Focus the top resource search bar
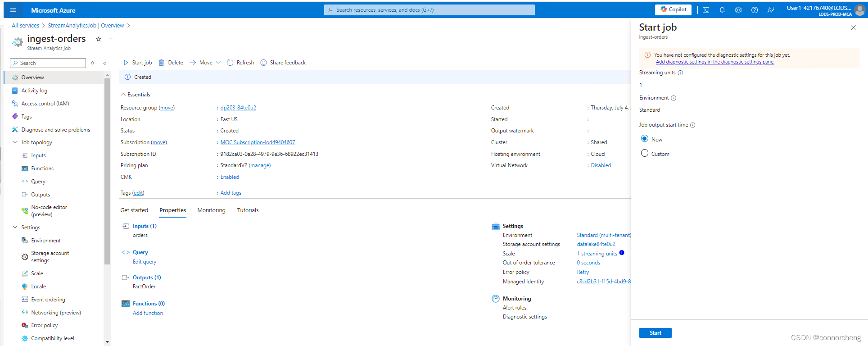868x346 pixels. pyautogui.click(x=429, y=10)
